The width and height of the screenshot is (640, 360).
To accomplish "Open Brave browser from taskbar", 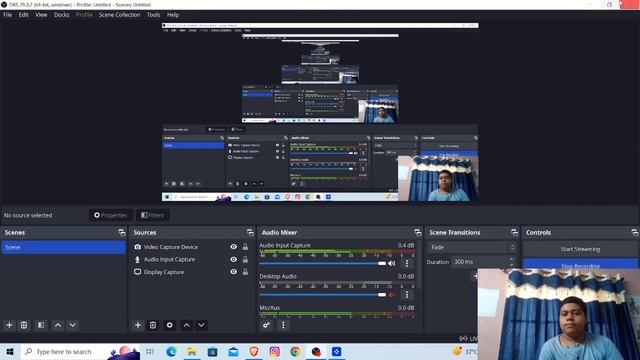I will pos(254,351).
